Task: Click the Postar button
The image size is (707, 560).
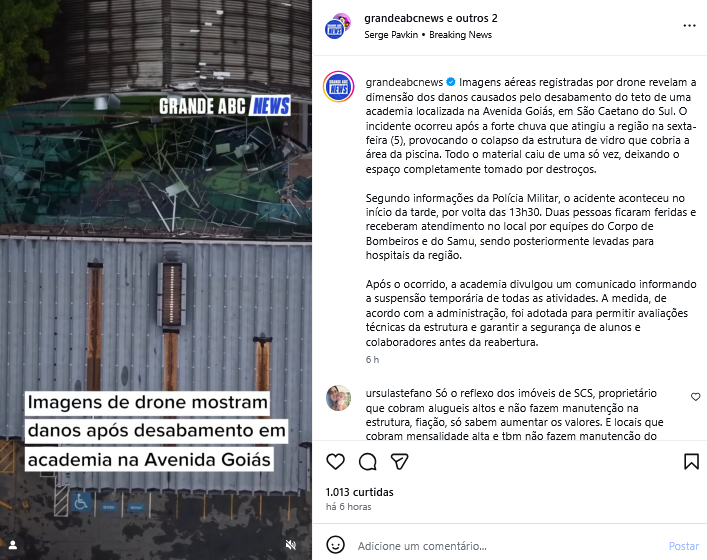Action: (x=684, y=546)
